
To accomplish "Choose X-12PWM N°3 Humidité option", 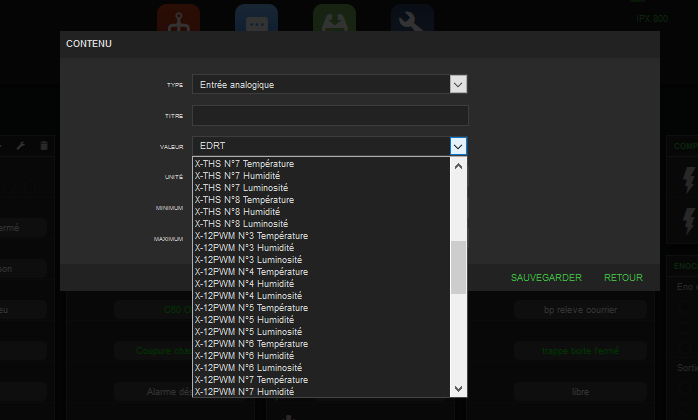I will coord(243,247).
